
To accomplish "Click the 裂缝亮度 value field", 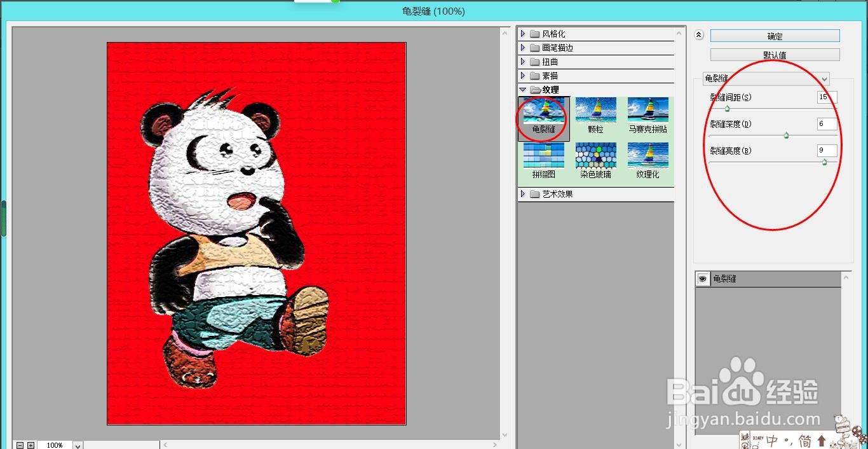I will pos(827,151).
